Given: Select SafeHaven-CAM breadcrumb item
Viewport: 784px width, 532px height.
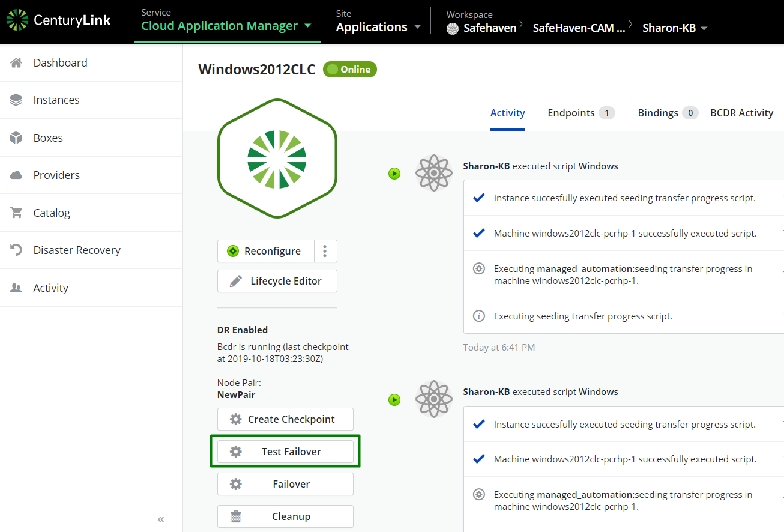Looking at the screenshot, I should click(x=579, y=28).
